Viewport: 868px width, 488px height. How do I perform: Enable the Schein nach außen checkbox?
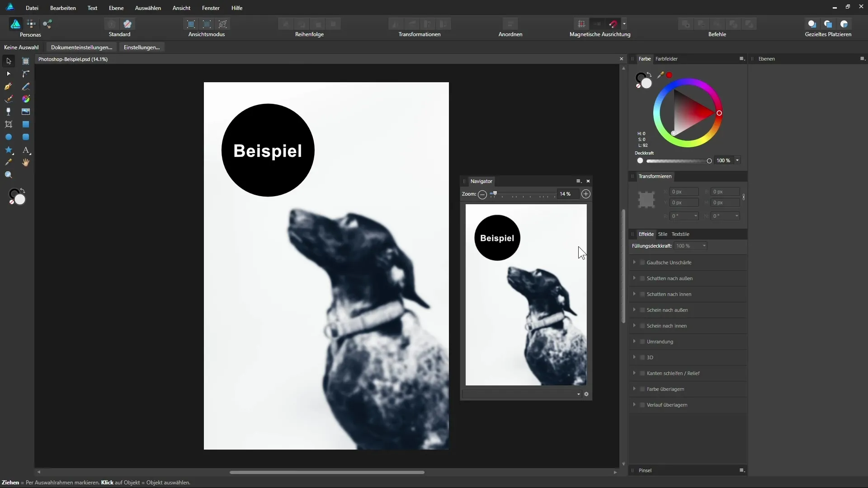[642, 310]
